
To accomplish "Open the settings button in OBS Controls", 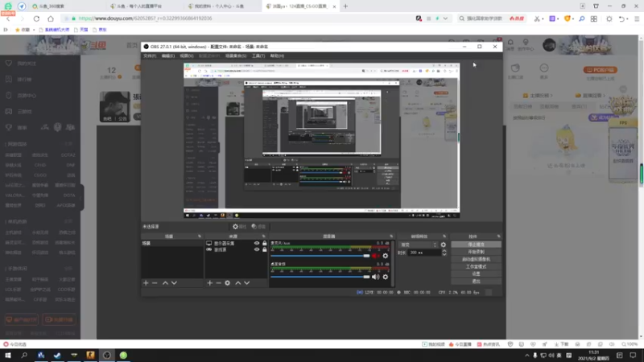I will (x=476, y=274).
